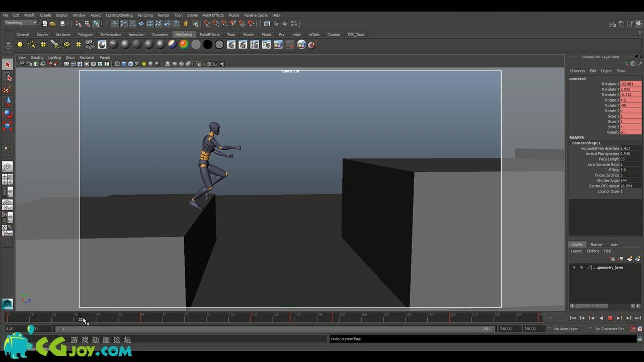Open the Texturing menu
Screen dimensions: 644x362
pyautogui.click(x=145, y=15)
